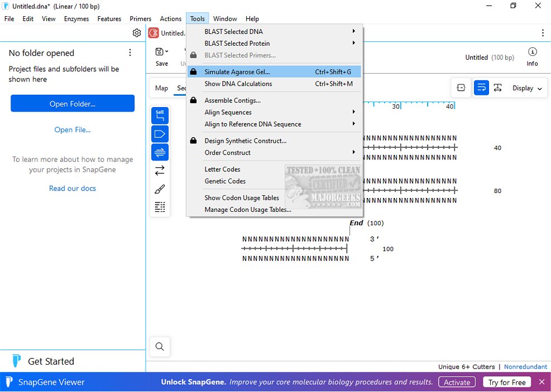The image size is (551, 392).
Task: Click Unique 6+ Cutters status text
Action: 466,366
